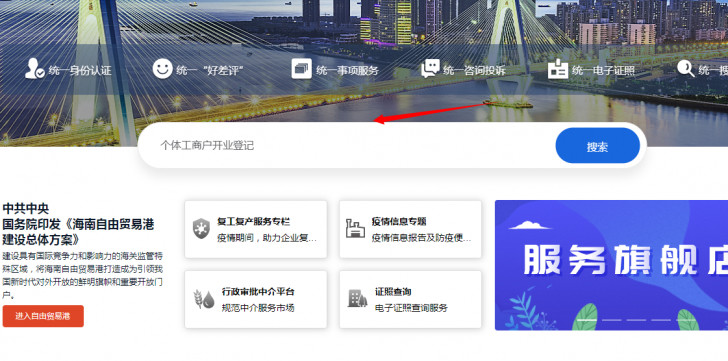
Task: Click the building icon for 证照查询
Action: click(x=358, y=298)
